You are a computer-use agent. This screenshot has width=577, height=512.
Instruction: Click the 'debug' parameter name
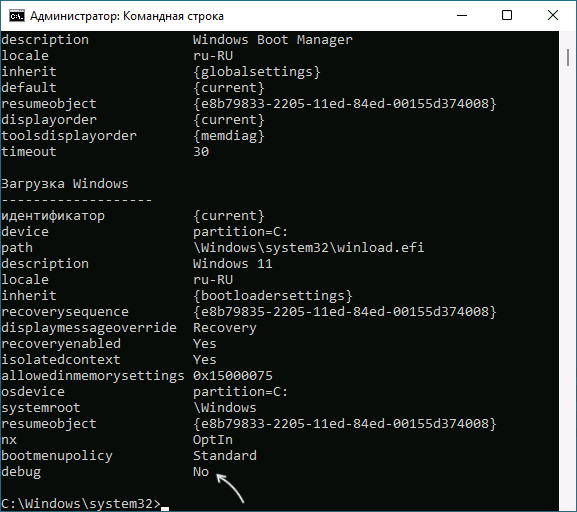point(21,472)
